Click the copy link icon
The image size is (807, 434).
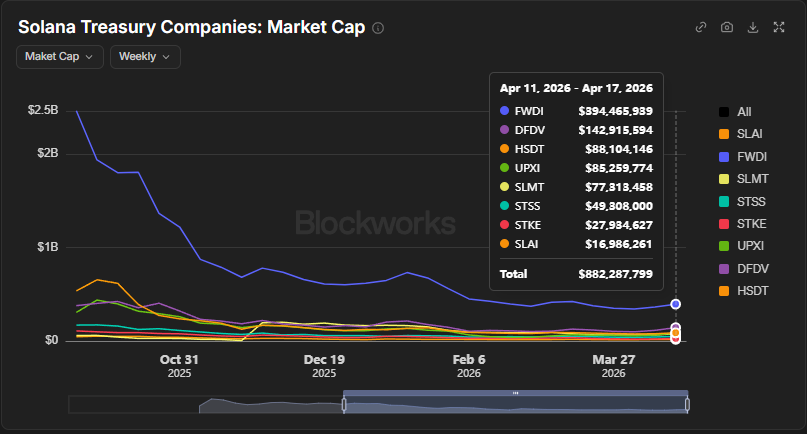click(701, 27)
